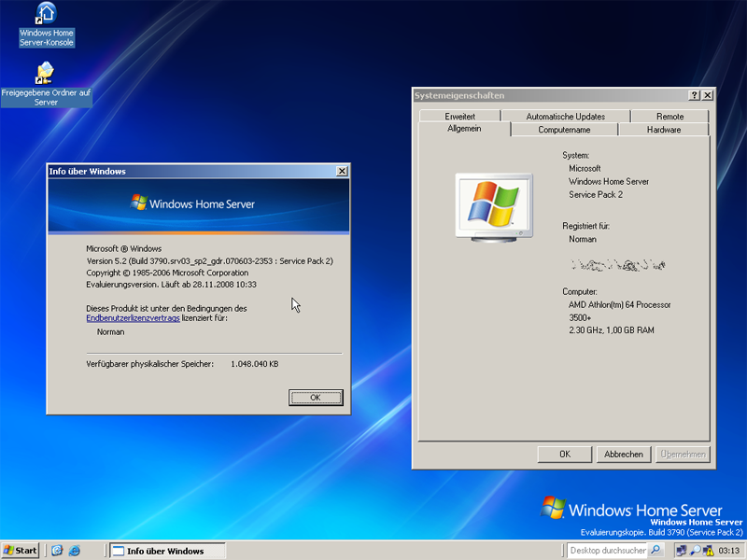Image resolution: width=747 pixels, height=560 pixels.
Task: Click the desktop search magnifier button
Action: [x=655, y=551]
